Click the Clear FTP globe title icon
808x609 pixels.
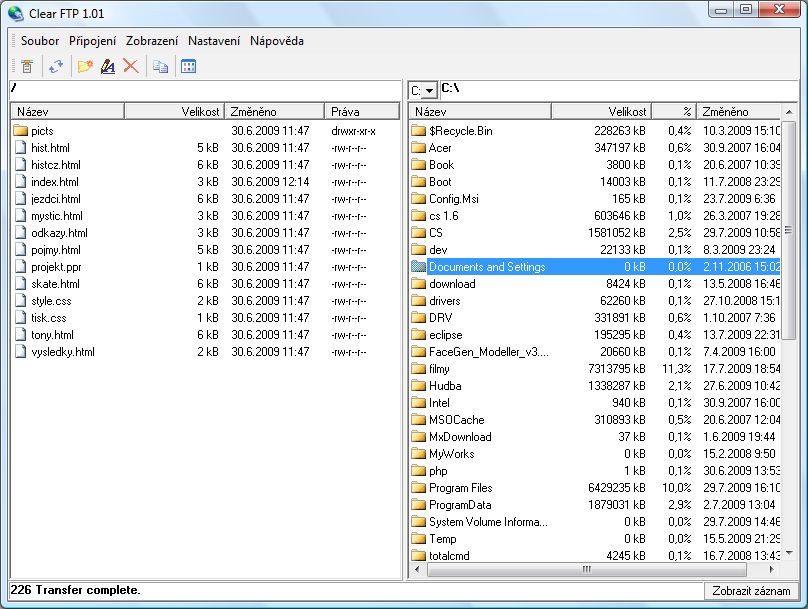point(15,13)
